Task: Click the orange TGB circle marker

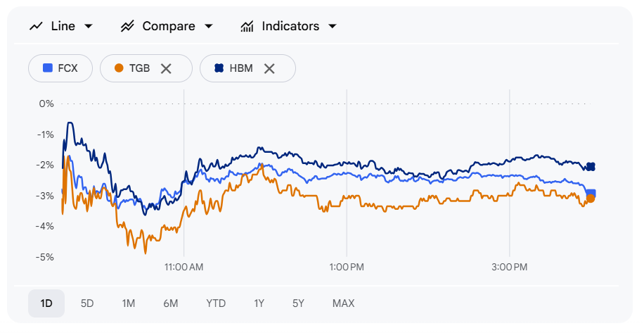Action: [119, 68]
